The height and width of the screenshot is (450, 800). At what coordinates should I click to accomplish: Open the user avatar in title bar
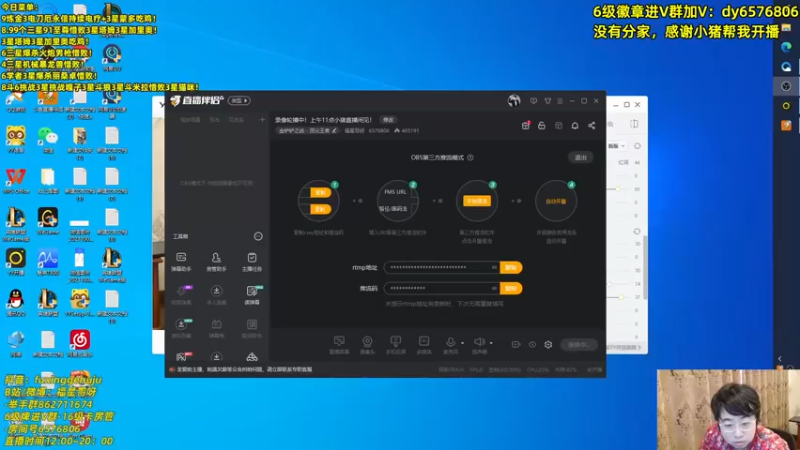pyautogui.click(x=514, y=101)
